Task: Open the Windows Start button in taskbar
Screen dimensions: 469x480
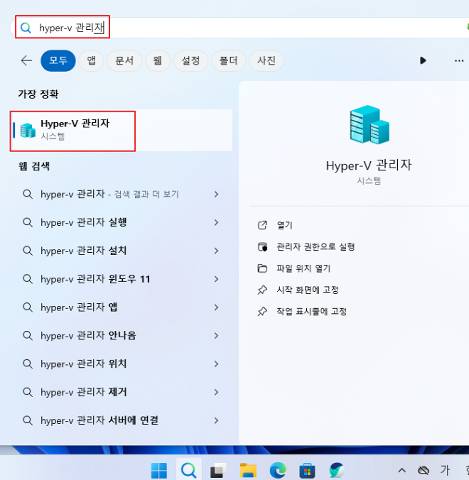Action: (x=159, y=470)
